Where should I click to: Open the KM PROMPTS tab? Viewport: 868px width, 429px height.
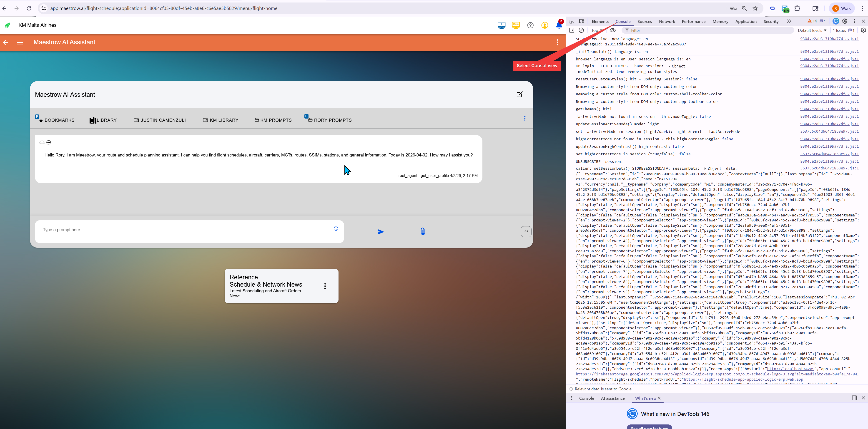click(x=273, y=120)
